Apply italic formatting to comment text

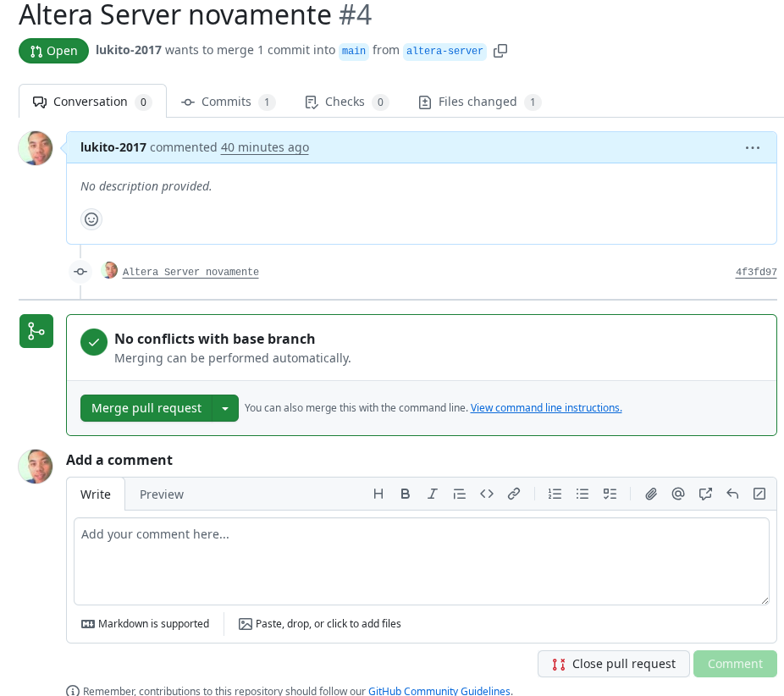[x=433, y=494]
